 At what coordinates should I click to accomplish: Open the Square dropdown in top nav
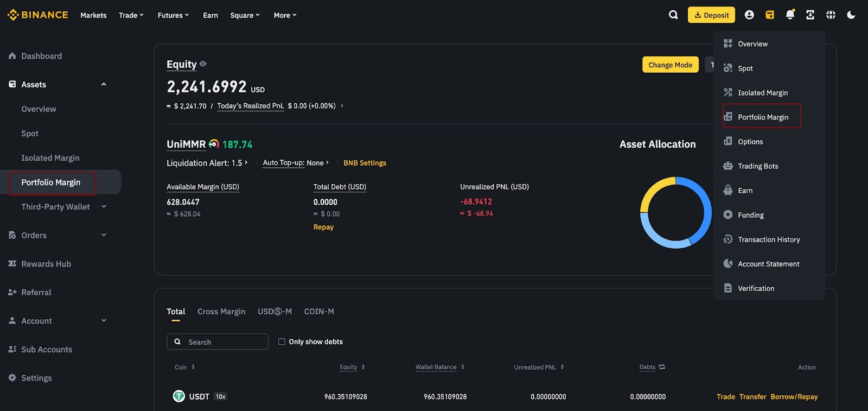[245, 15]
